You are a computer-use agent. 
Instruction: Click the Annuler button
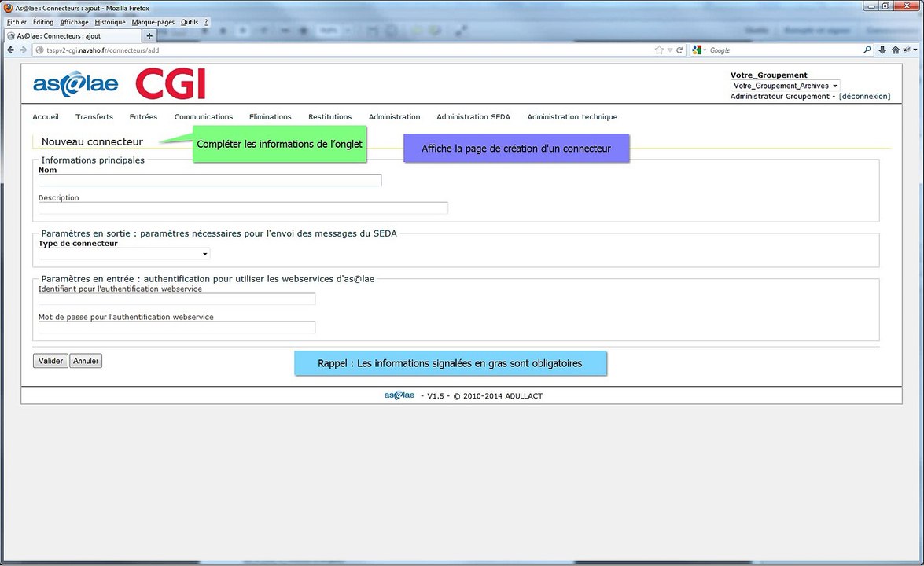[x=86, y=361]
